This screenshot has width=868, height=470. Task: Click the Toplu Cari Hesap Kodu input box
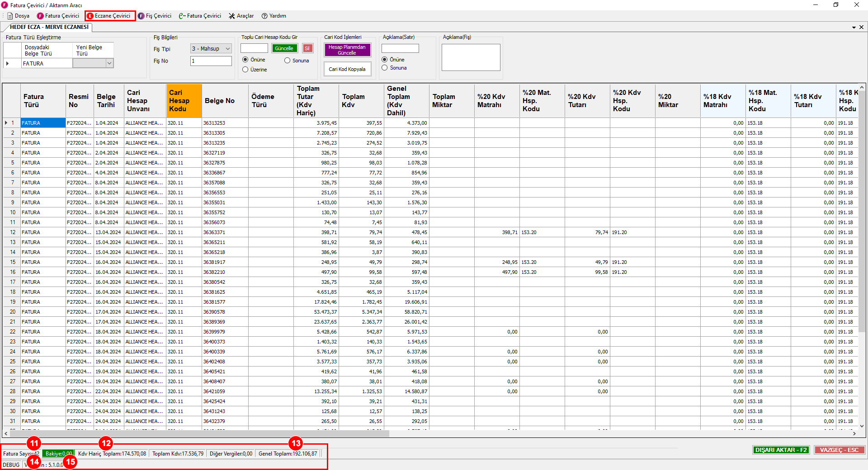[x=254, y=48]
